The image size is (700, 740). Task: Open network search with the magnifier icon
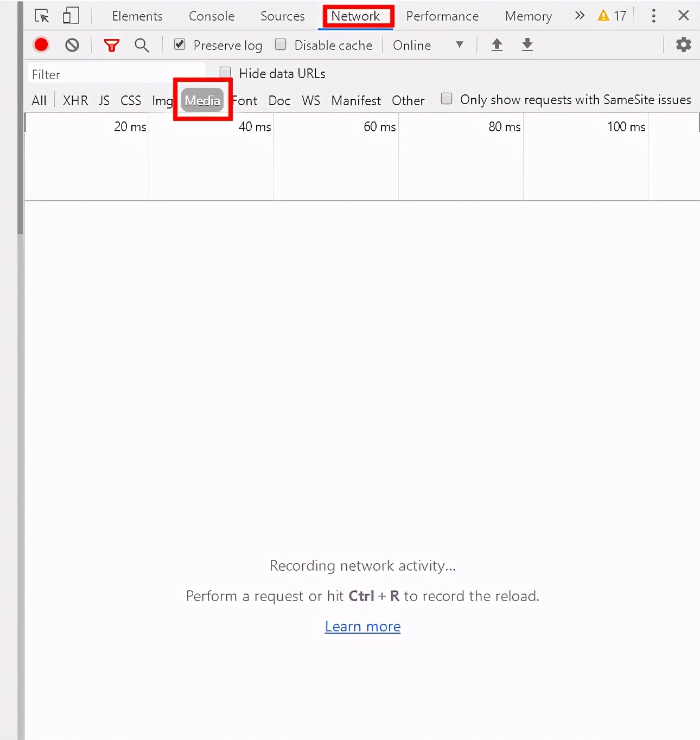(x=142, y=45)
